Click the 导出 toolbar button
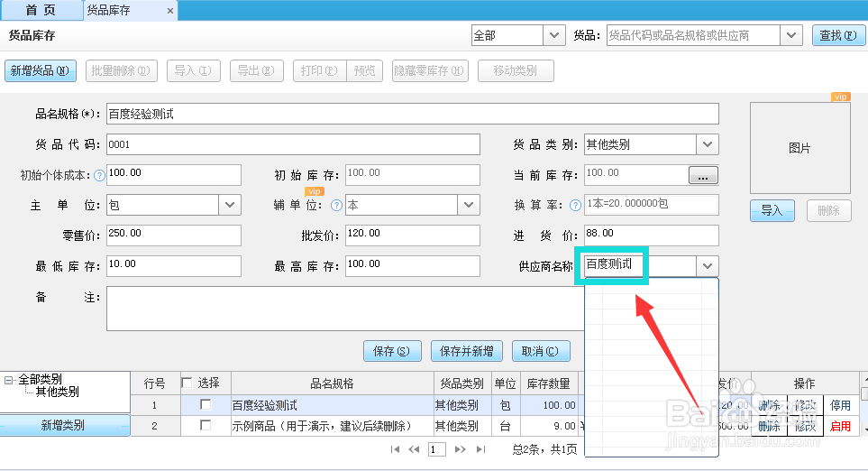The width and height of the screenshot is (868, 471). [257, 71]
